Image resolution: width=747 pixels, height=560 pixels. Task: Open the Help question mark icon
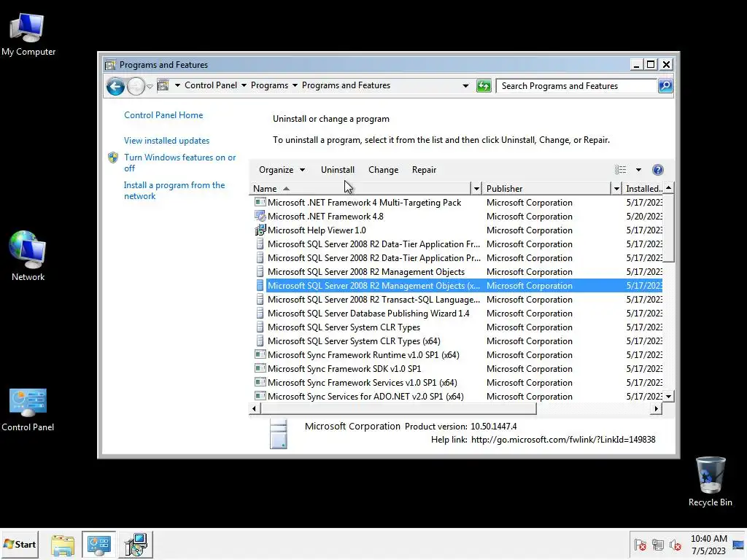[x=658, y=170]
